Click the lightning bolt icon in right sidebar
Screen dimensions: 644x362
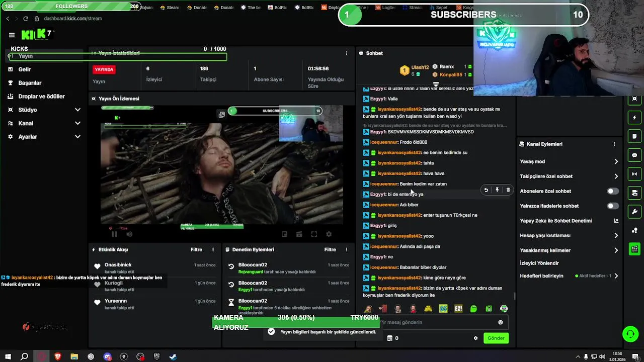pyautogui.click(x=634, y=118)
